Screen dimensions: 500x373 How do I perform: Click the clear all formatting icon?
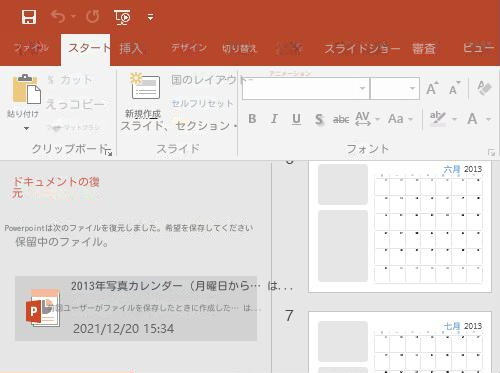click(484, 88)
